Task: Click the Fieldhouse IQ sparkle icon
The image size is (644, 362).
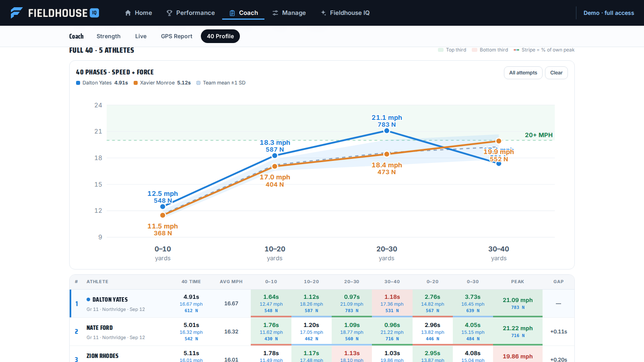Action: [x=323, y=13]
